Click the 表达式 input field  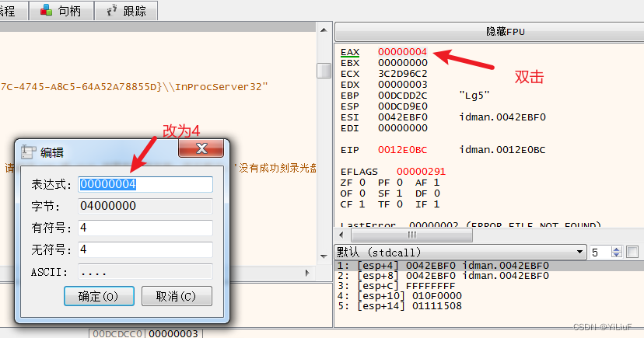[x=145, y=184]
